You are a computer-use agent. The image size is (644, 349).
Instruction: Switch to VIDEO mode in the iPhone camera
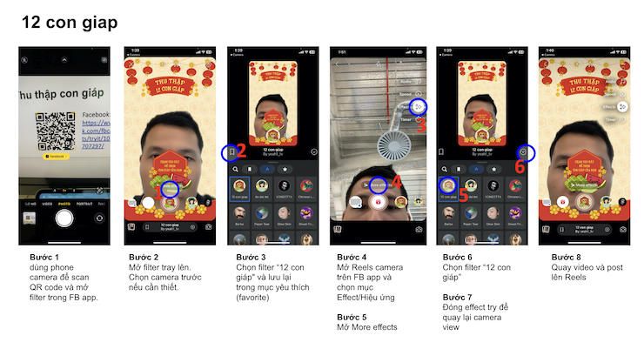[47, 204]
